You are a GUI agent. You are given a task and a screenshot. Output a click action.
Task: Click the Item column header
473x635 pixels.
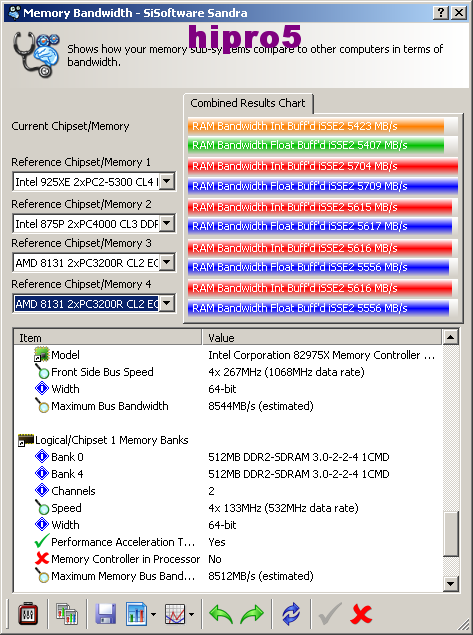(108, 337)
